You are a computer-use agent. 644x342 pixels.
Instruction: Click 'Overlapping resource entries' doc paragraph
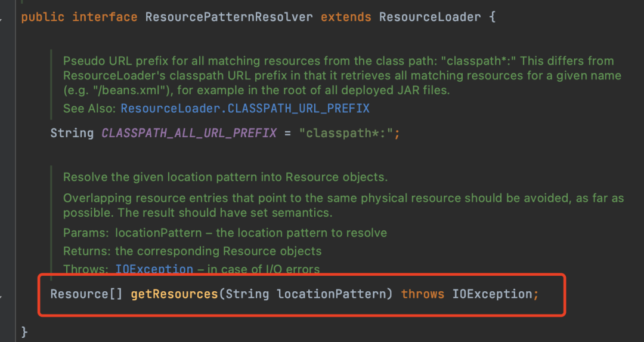click(343, 205)
